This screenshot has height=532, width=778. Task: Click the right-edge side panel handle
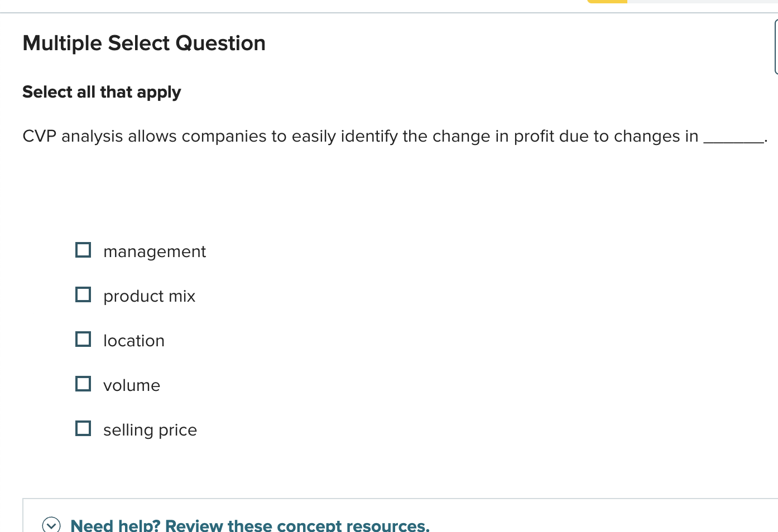776,47
